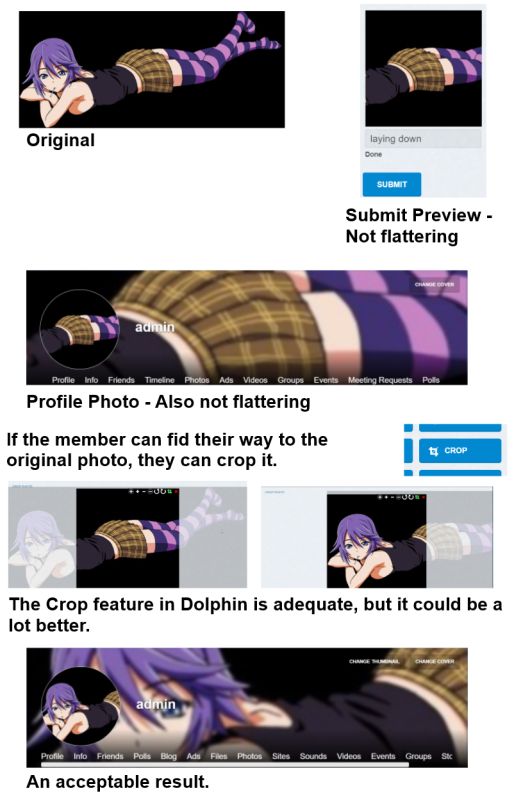Click the 'laying down' title input field
523x800 pixels.
423,139
